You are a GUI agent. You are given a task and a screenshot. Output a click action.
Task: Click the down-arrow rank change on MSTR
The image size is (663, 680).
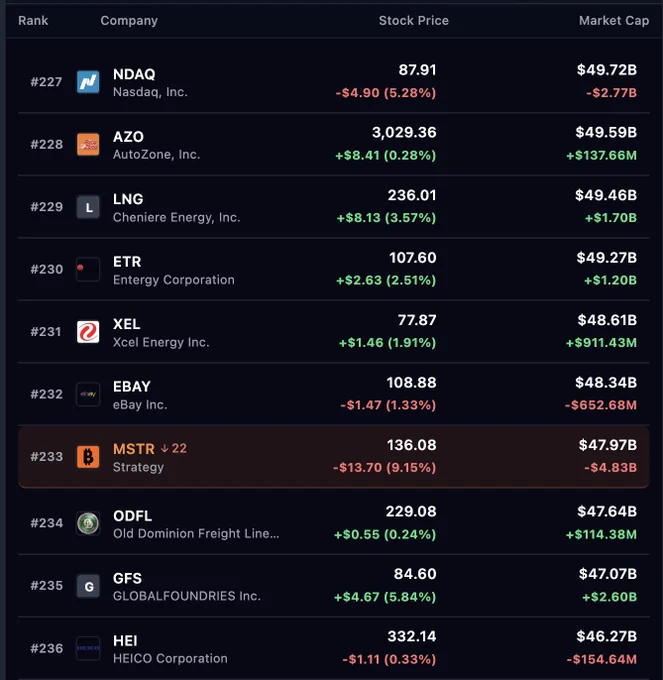pyautogui.click(x=174, y=448)
